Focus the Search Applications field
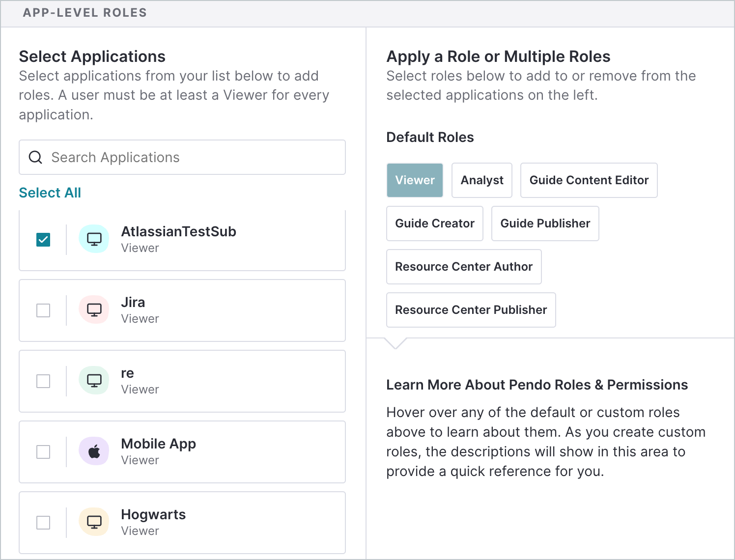 [182, 157]
